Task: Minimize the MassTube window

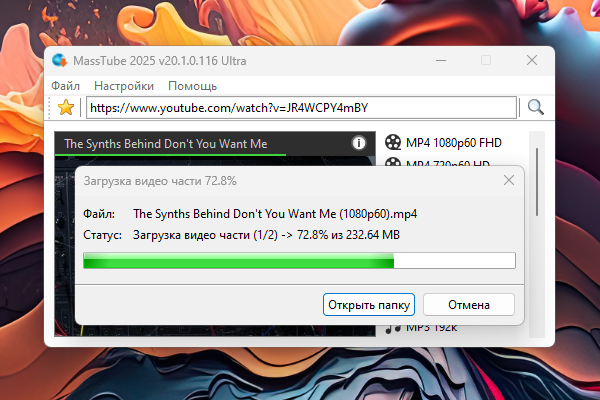Action: click(x=441, y=60)
